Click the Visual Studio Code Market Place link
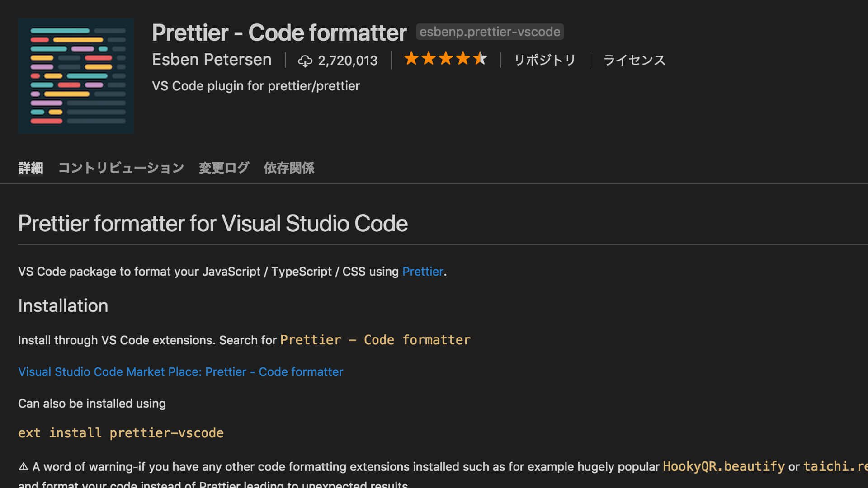868x488 pixels. click(x=180, y=371)
